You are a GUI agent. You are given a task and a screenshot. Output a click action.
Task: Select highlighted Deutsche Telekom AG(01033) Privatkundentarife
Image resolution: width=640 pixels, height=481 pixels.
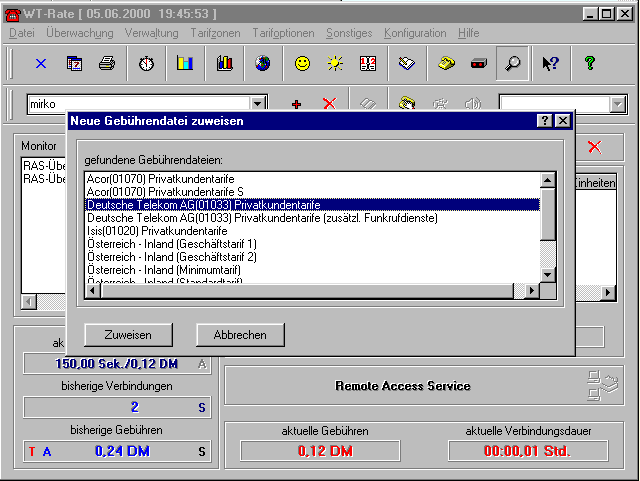point(313,205)
